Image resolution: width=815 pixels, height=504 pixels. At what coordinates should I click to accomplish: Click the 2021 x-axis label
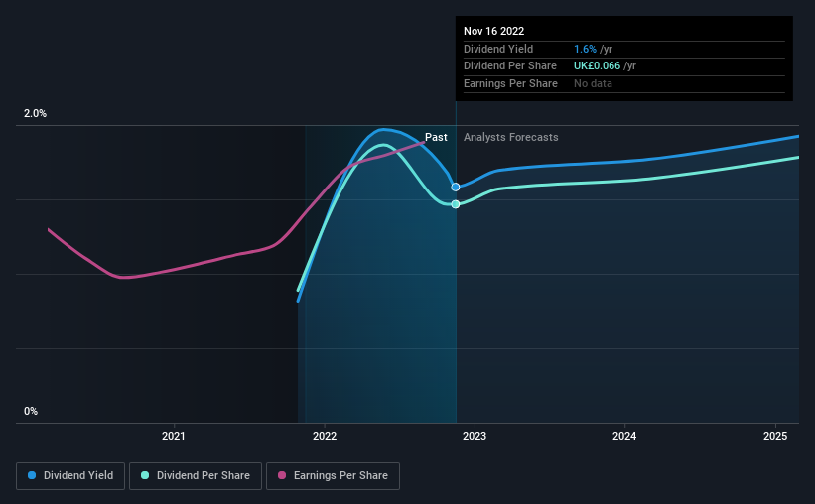pos(174,436)
